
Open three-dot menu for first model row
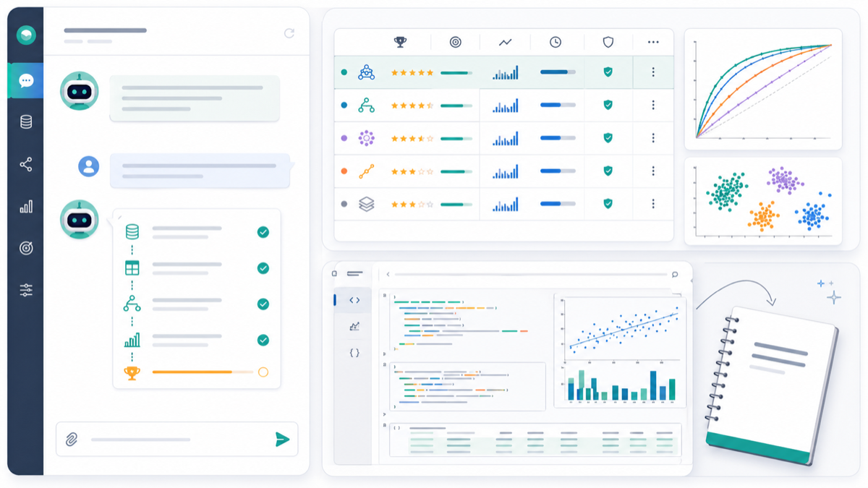653,72
